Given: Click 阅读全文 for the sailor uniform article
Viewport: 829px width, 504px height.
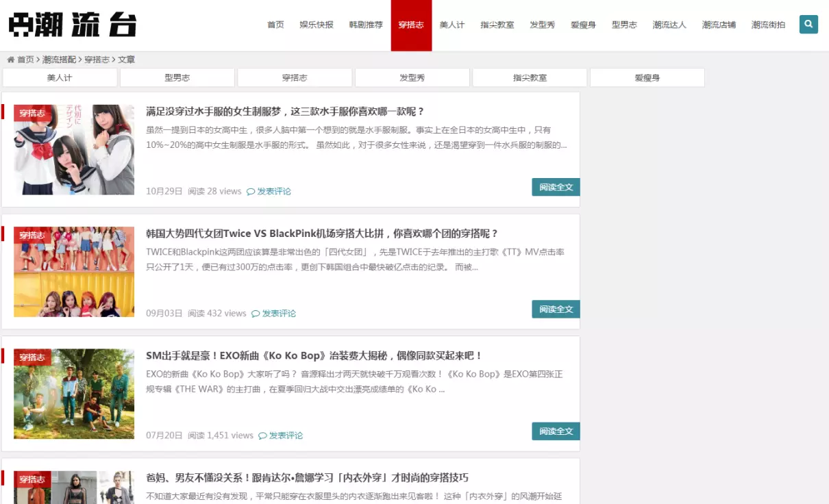Looking at the screenshot, I should 556,187.
